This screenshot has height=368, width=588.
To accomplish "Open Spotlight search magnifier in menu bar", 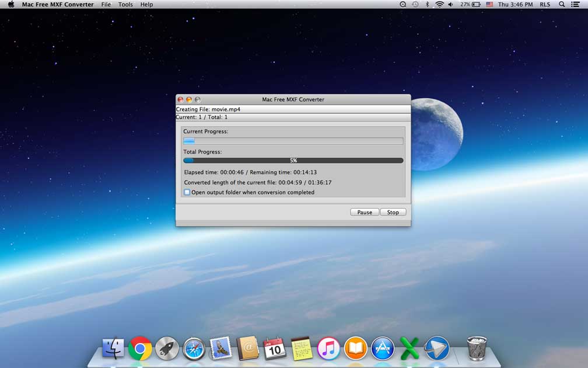I will [561, 5].
